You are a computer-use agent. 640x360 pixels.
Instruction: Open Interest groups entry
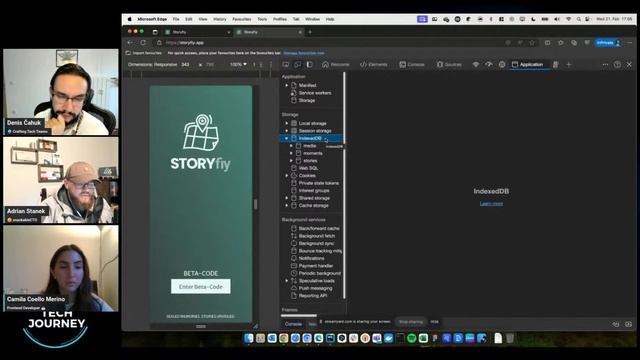click(x=314, y=191)
